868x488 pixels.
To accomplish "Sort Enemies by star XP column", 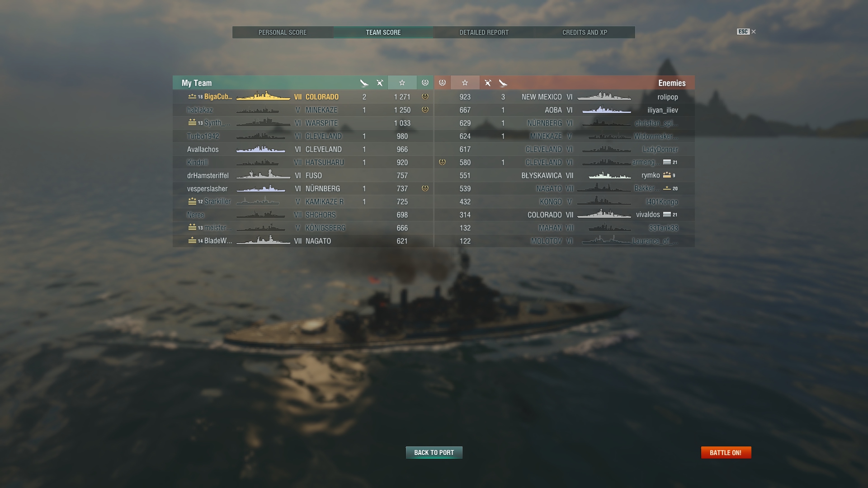I will point(465,83).
